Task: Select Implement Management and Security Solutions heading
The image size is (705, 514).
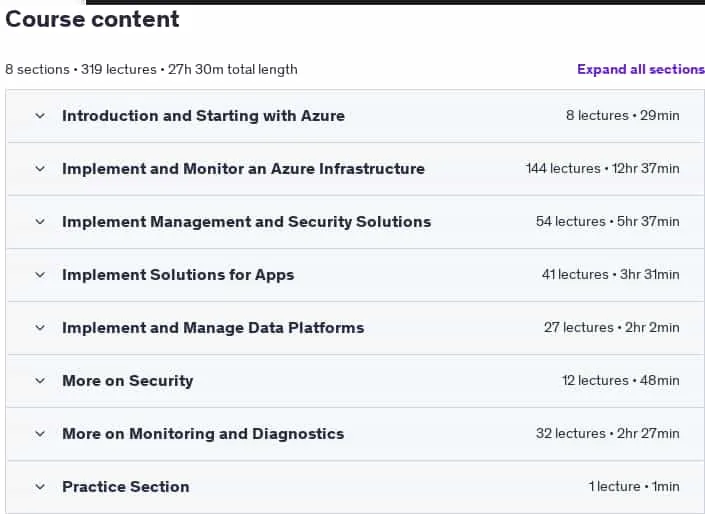Action: [246, 222]
